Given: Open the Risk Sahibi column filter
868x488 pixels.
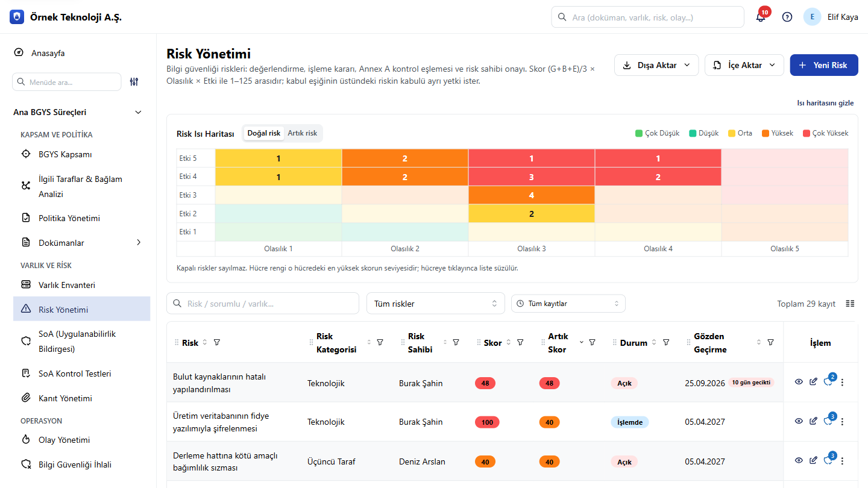Looking at the screenshot, I should (x=456, y=343).
